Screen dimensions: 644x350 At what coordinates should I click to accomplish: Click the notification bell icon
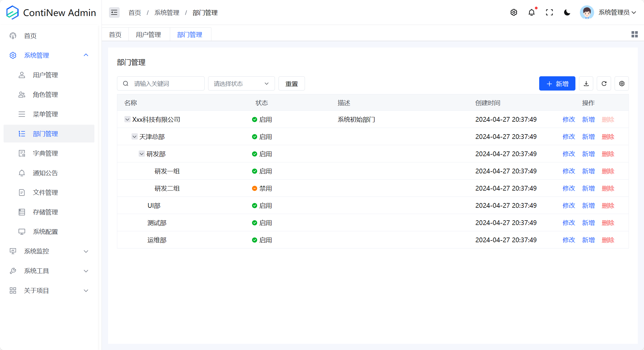coord(531,12)
